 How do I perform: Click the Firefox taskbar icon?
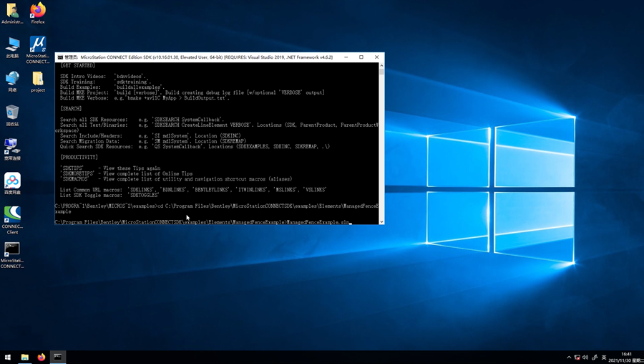(x=41, y=357)
